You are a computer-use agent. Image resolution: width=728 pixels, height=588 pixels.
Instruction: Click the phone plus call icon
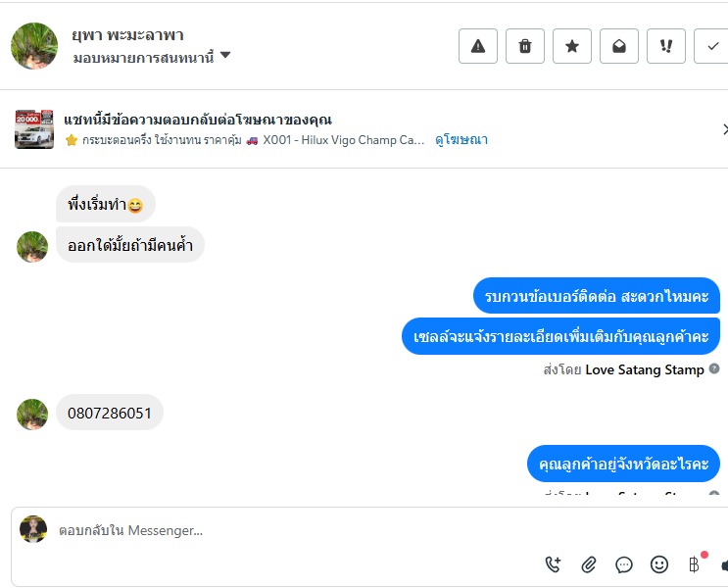(x=554, y=564)
